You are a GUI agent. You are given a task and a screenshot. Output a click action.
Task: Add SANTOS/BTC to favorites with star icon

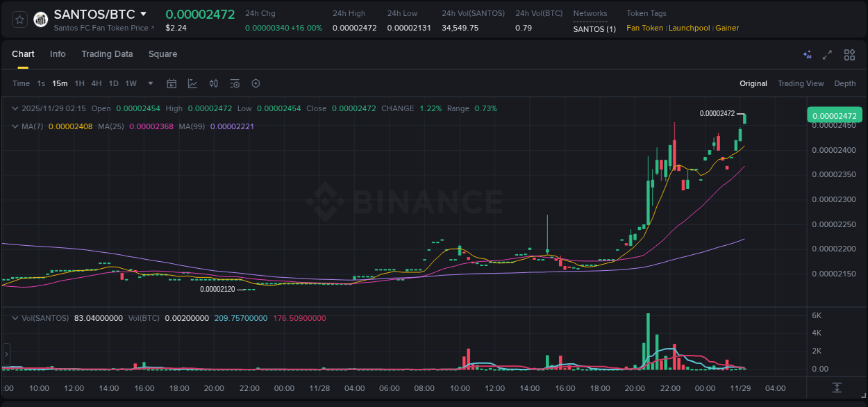pyautogui.click(x=19, y=19)
